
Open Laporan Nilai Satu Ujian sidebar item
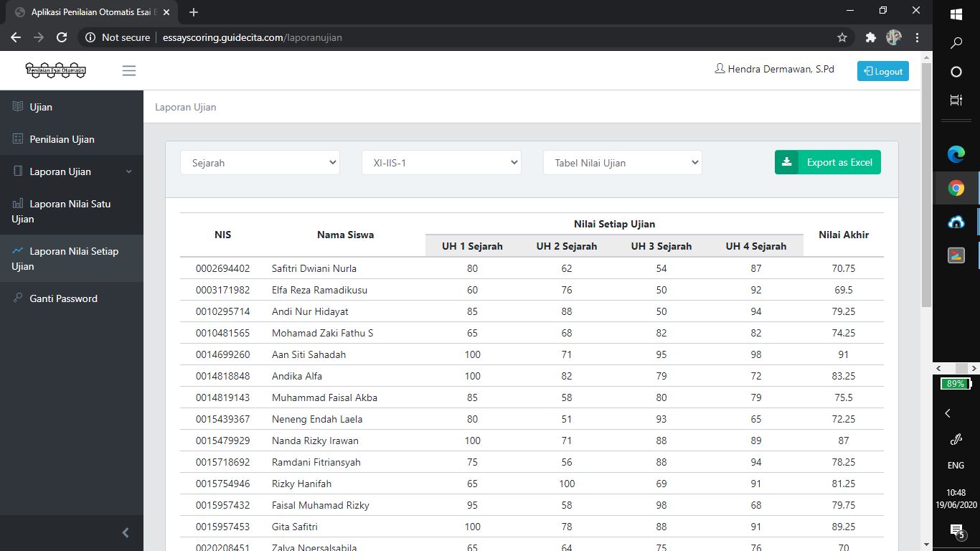coord(72,211)
